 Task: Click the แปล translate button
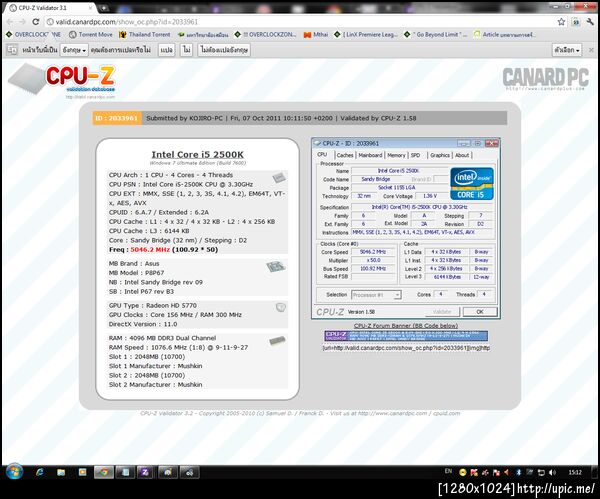[166, 50]
